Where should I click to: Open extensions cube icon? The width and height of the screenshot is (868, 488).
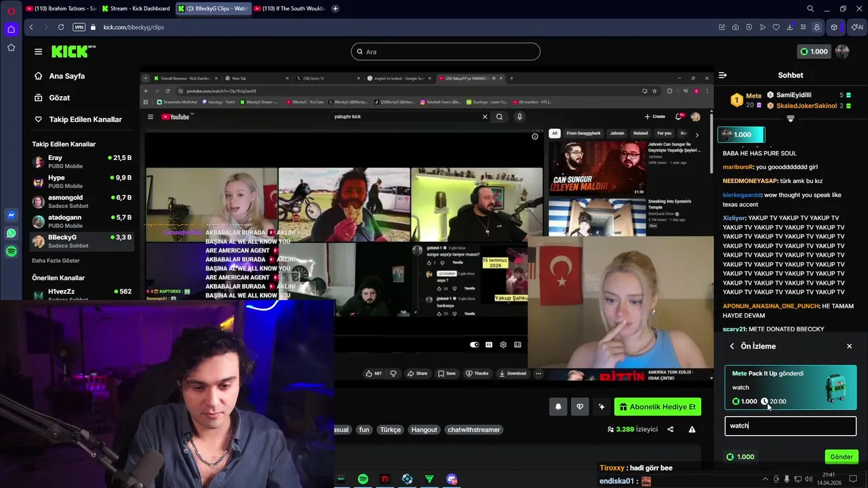[834, 27]
